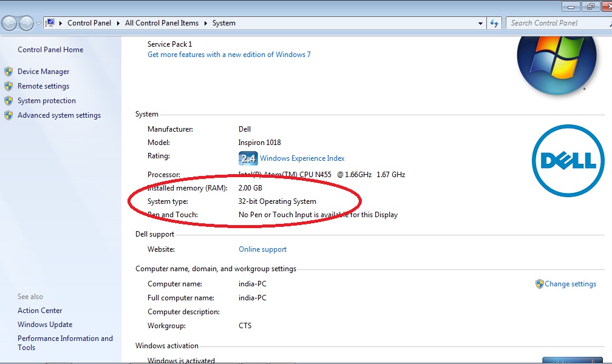Click the Back navigation arrow button
Screen dimensions: 612x364
click(x=9, y=24)
